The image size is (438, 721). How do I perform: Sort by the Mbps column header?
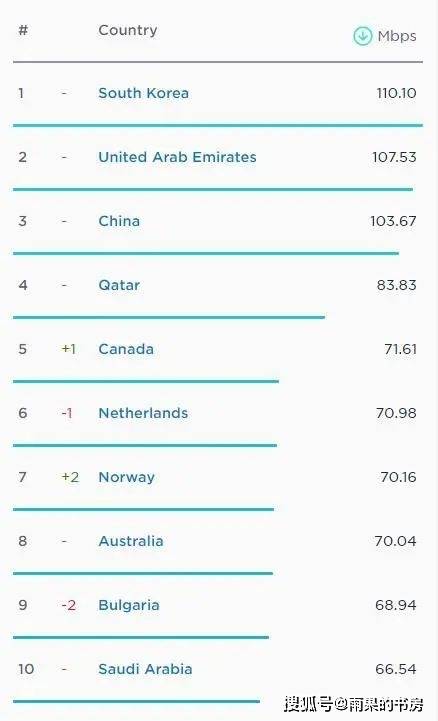click(x=397, y=36)
